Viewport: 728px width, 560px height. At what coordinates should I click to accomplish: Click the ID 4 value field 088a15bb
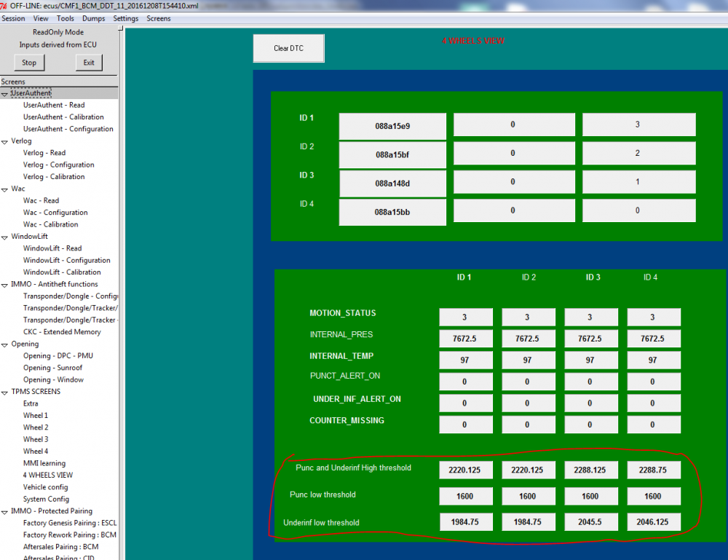coord(392,212)
